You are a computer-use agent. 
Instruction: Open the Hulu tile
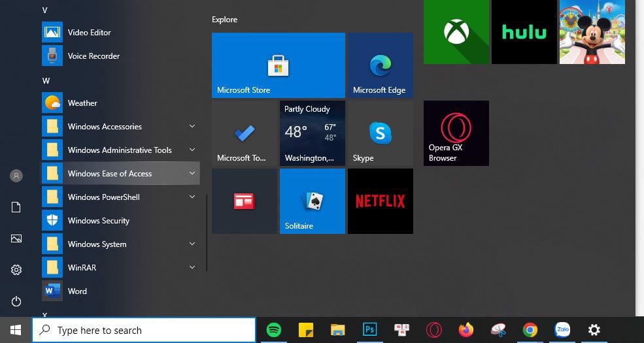[x=524, y=31]
